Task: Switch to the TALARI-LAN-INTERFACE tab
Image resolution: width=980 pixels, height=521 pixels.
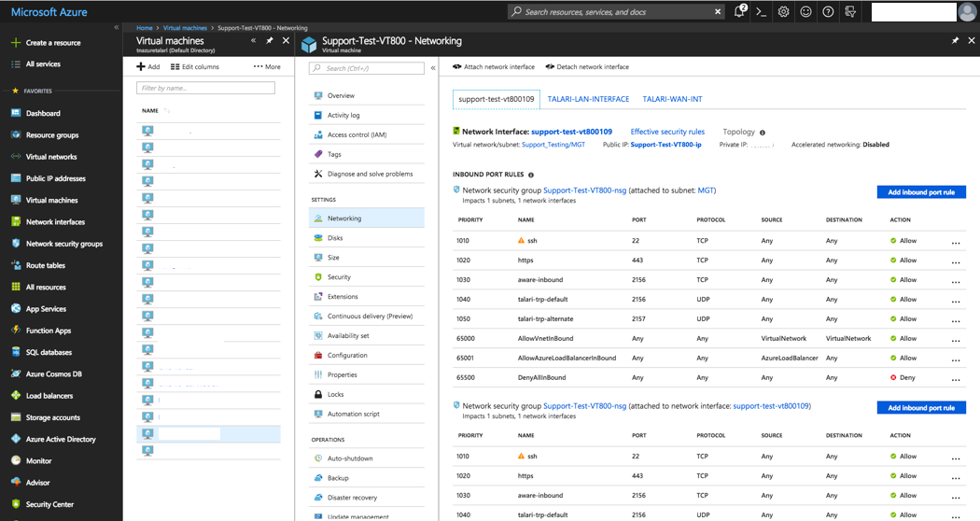Action: pyautogui.click(x=588, y=99)
